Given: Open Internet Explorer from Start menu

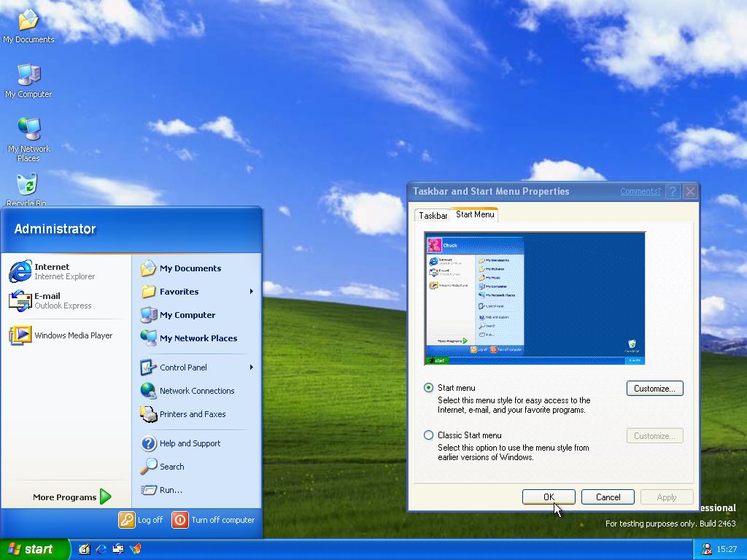Looking at the screenshot, I should pyautogui.click(x=51, y=271).
